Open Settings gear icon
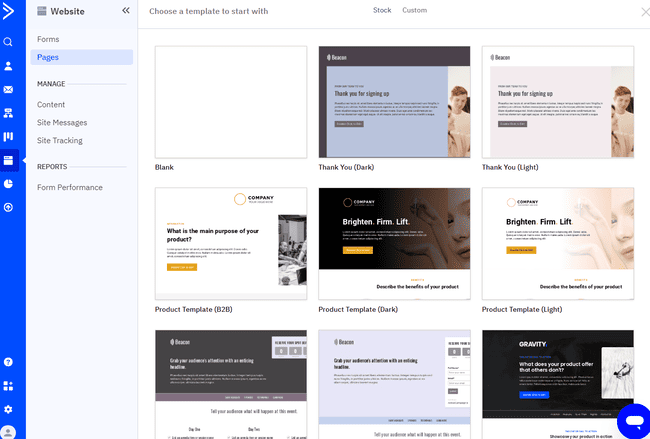This screenshot has height=439, width=650. (x=8, y=409)
